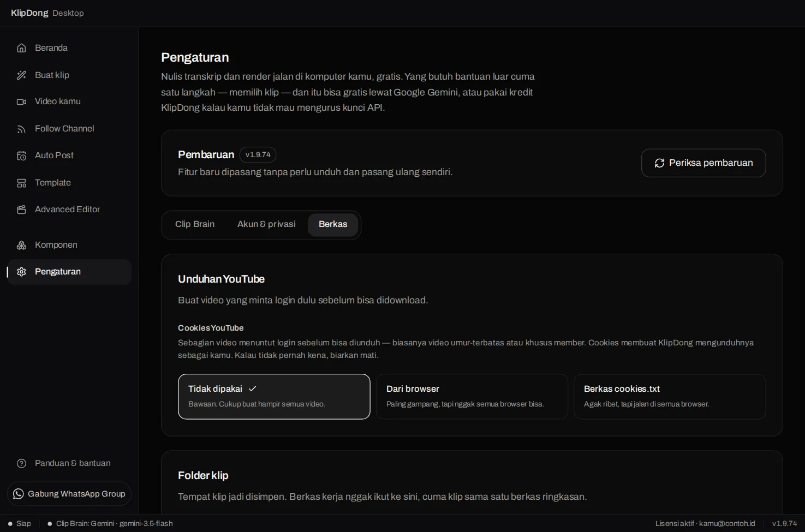This screenshot has width=805, height=532.
Task: Click Periksa pembaruan button
Action: [x=703, y=163]
